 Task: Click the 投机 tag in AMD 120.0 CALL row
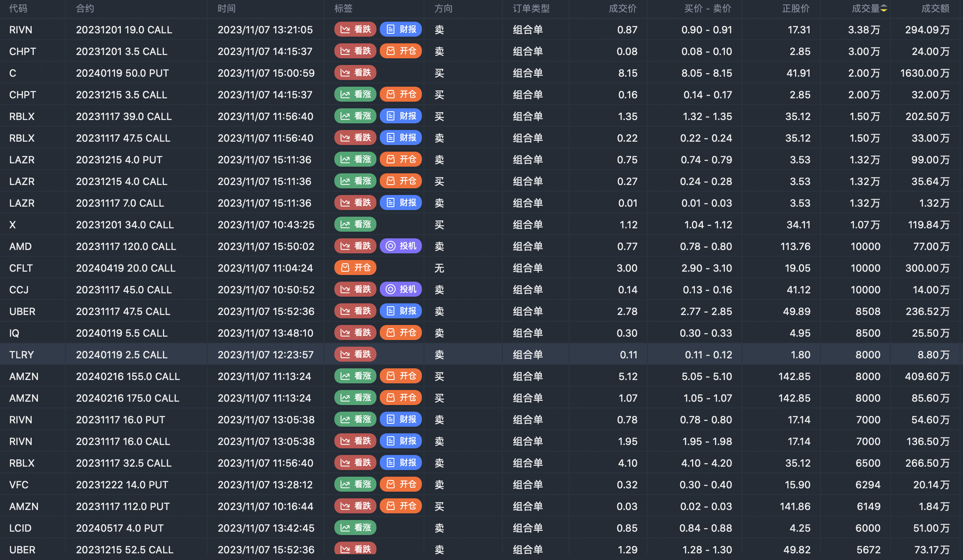(401, 246)
